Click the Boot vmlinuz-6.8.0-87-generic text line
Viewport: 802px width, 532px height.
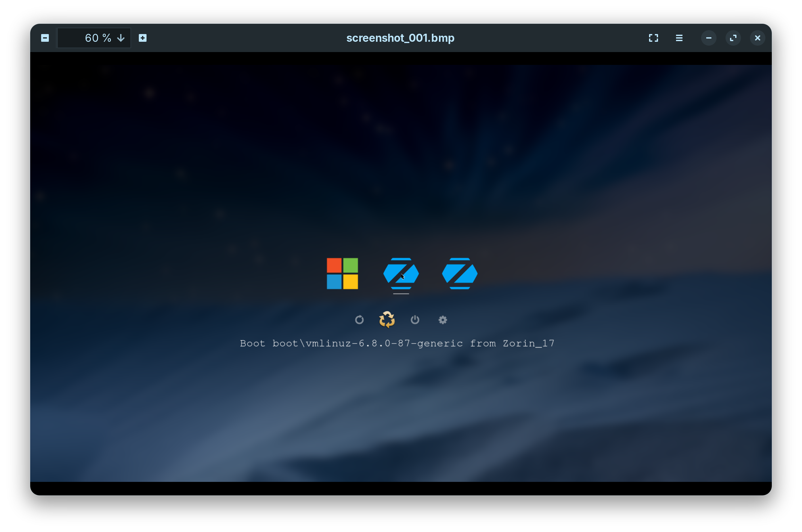[x=397, y=343]
